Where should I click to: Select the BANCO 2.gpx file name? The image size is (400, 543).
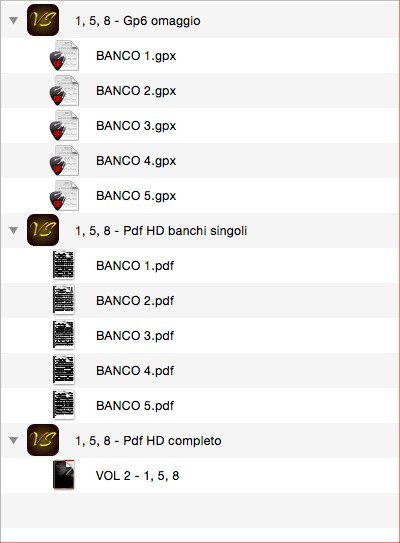136,91
